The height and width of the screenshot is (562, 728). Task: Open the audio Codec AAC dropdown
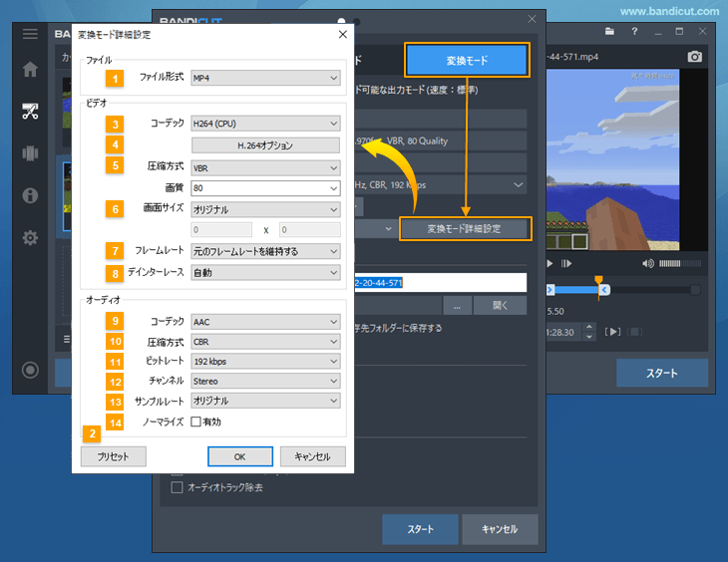click(265, 322)
